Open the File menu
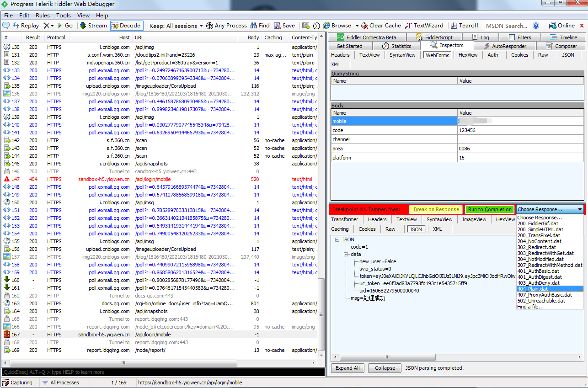This screenshot has height=388, width=588. tap(8, 16)
